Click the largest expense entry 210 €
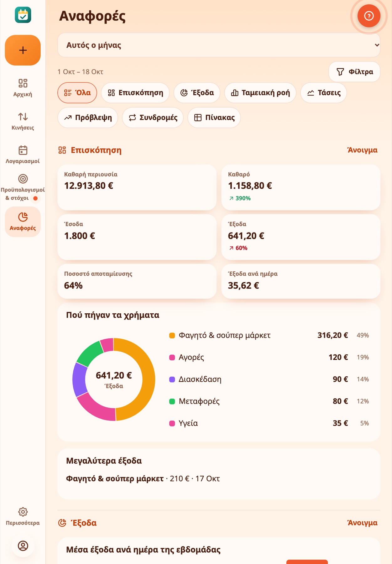392x564 pixels. pyautogui.click(x=143, y=479)
